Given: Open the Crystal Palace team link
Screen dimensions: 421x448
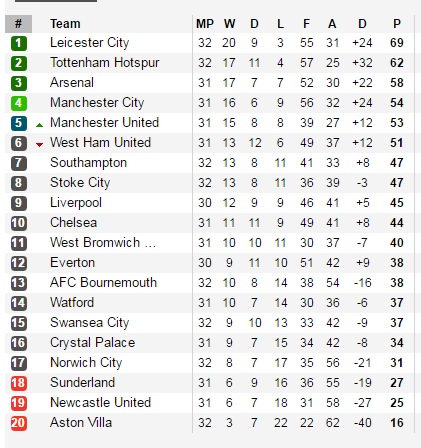Looking at the screenshot, I should coord(93,343).
